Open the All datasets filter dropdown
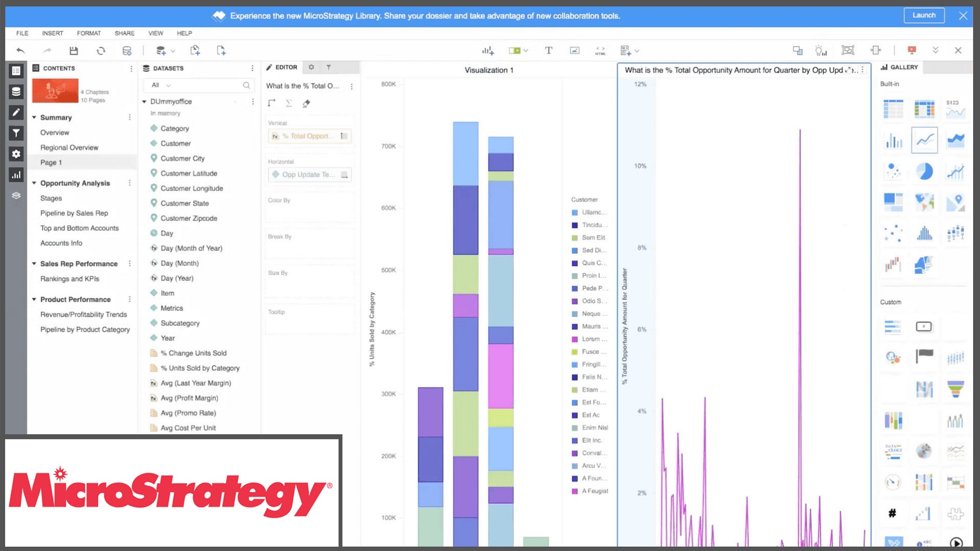 point(161,85)
